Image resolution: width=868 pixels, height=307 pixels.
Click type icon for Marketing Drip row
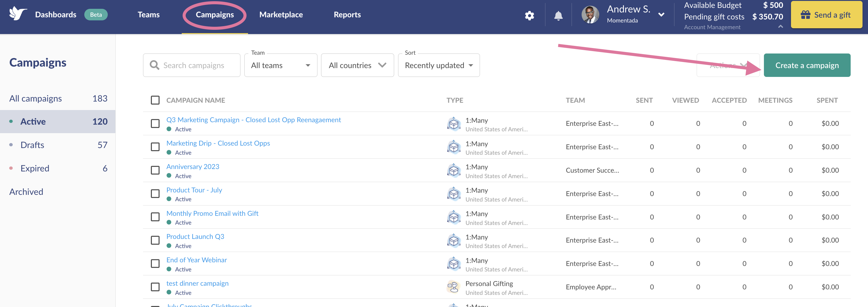[453, 147]
